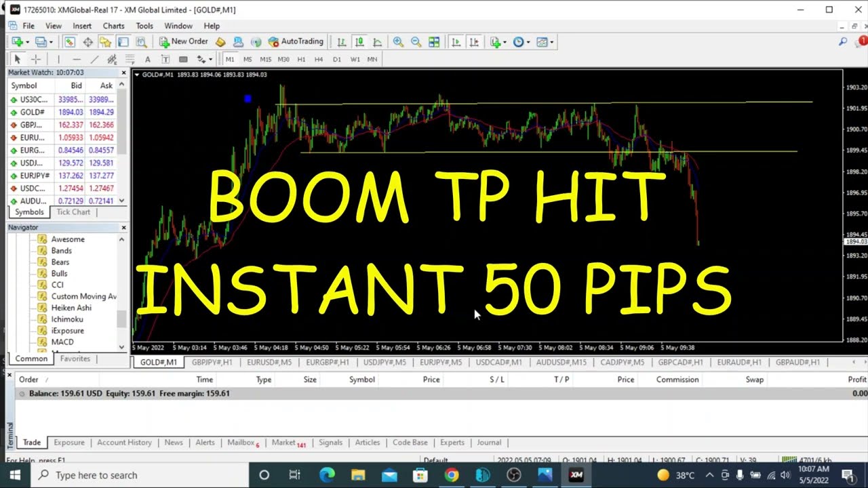Open the Profiles toolbar icon

point(41,42)
